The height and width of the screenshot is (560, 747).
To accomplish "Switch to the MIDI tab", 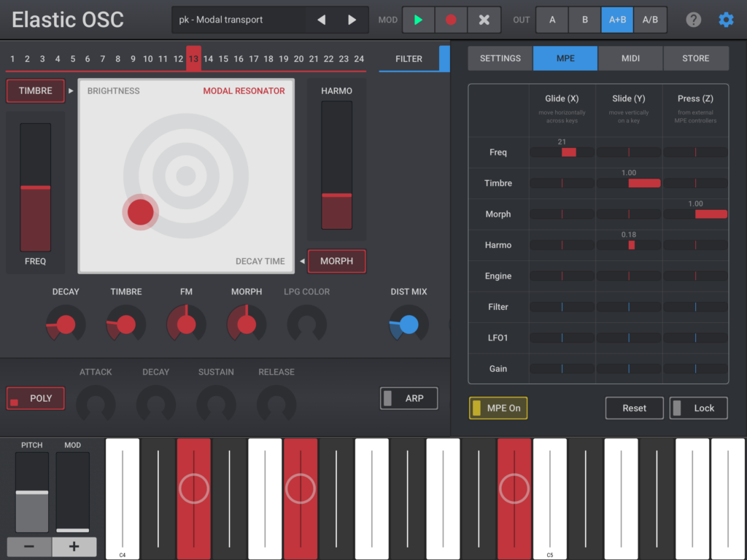I will 630,58.
